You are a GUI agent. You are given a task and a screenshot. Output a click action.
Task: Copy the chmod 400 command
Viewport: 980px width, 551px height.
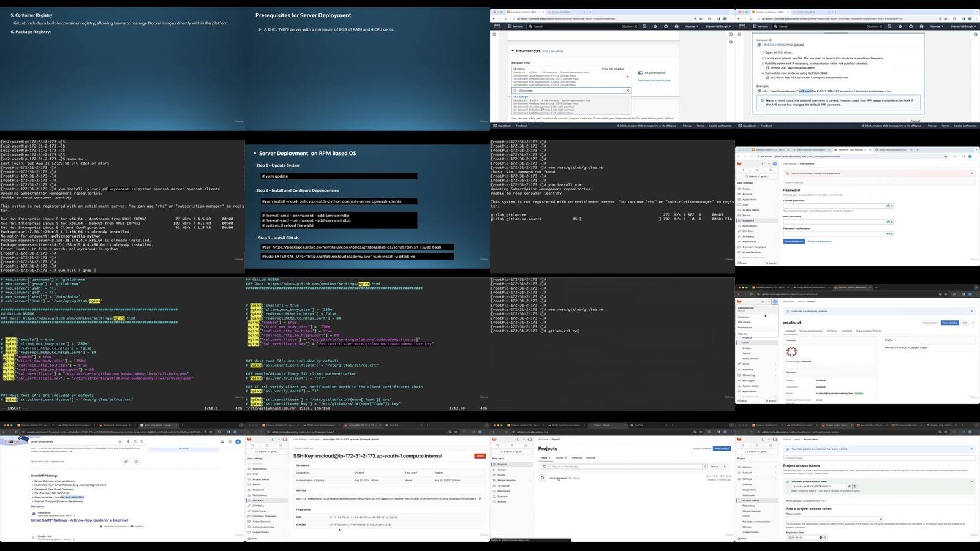click(767, 68)
